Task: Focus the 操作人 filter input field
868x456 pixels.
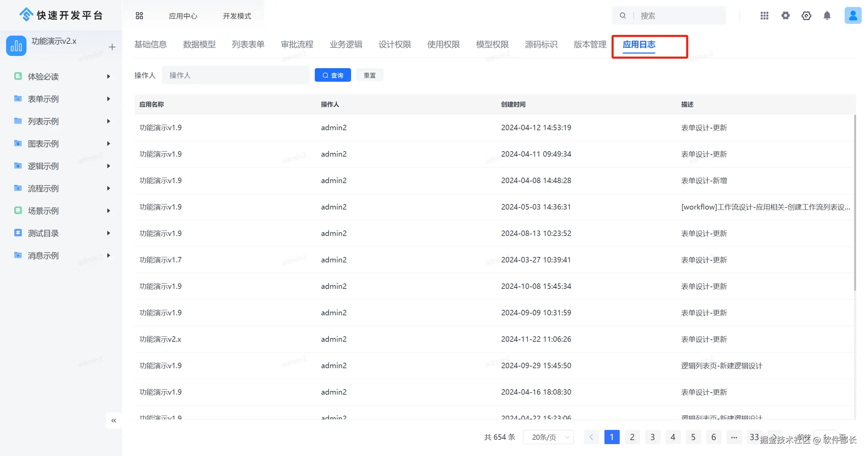Action: click(x=235, y=75)
